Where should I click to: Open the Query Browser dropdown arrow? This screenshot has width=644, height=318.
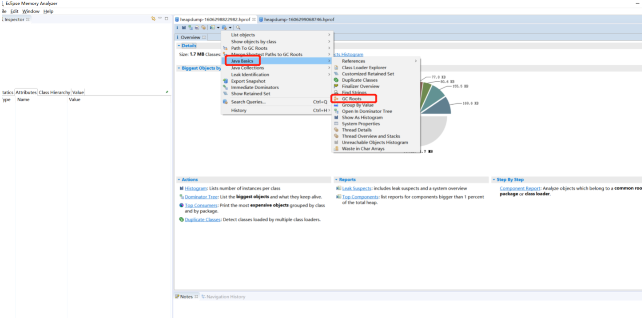230,28
